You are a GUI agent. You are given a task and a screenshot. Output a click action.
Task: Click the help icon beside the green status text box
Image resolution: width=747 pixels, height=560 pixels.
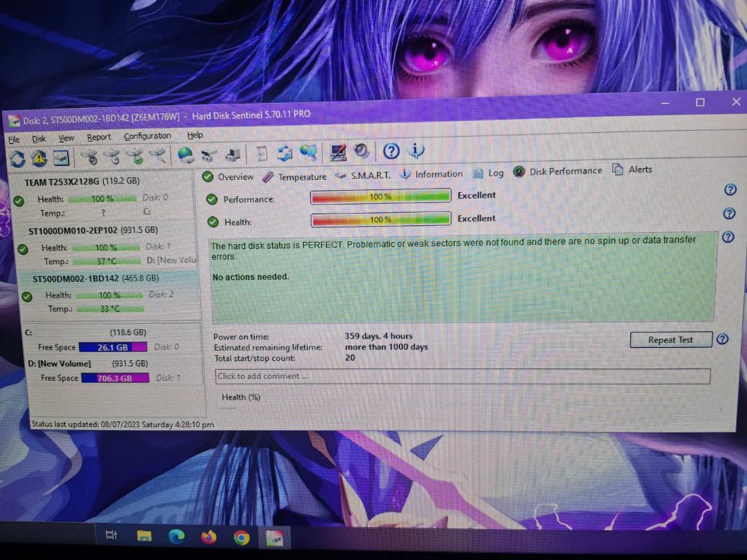click(x=728, y=237)
